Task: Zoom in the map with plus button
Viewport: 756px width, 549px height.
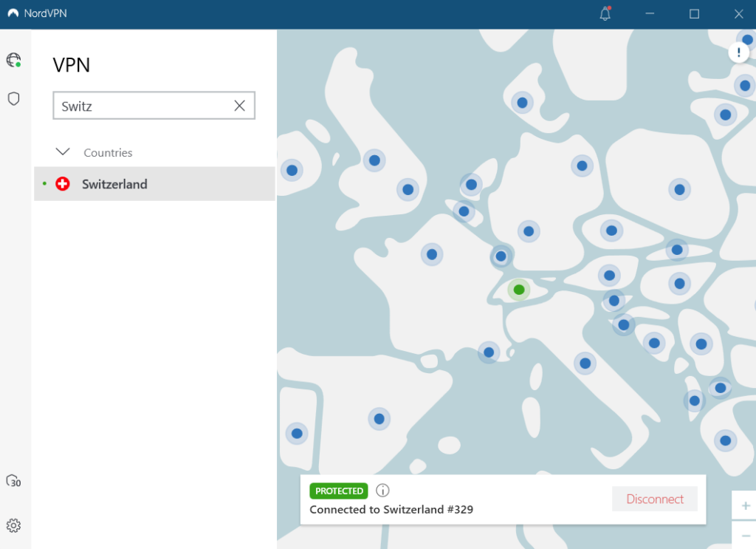Action: click(746, 505)
